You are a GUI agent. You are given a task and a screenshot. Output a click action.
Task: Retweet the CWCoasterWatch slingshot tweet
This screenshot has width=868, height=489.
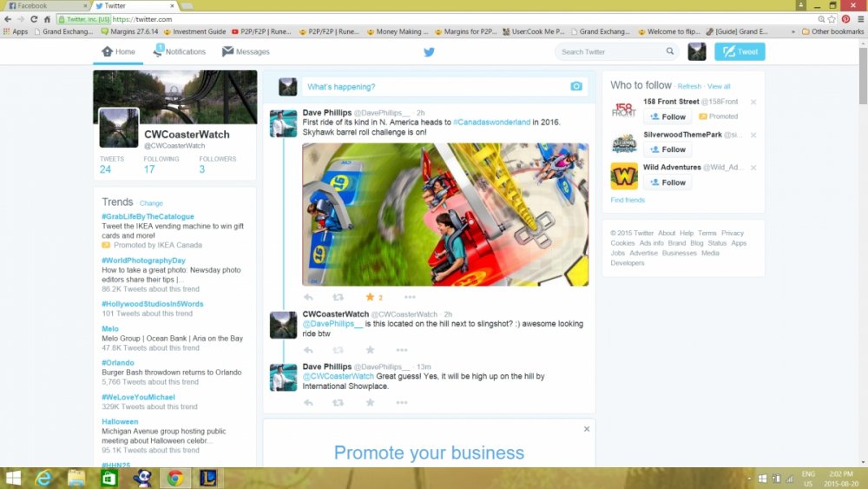click(338, 350)
